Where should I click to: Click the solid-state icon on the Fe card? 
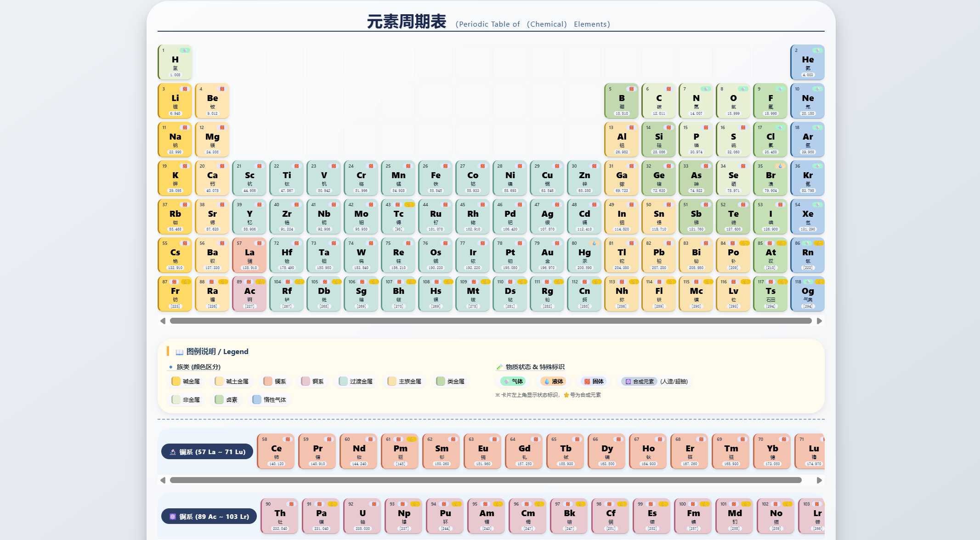tap(445, 166)
